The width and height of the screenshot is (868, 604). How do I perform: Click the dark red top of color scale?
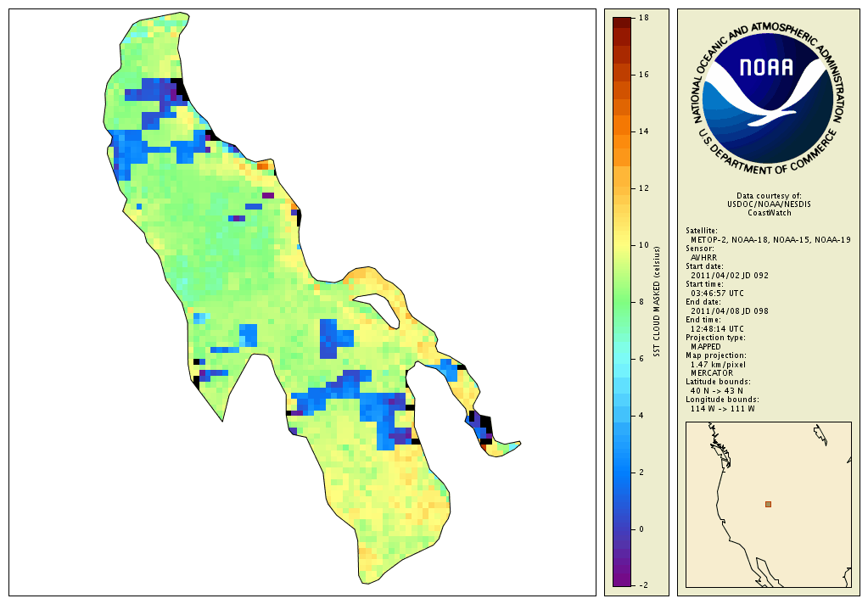622,23
